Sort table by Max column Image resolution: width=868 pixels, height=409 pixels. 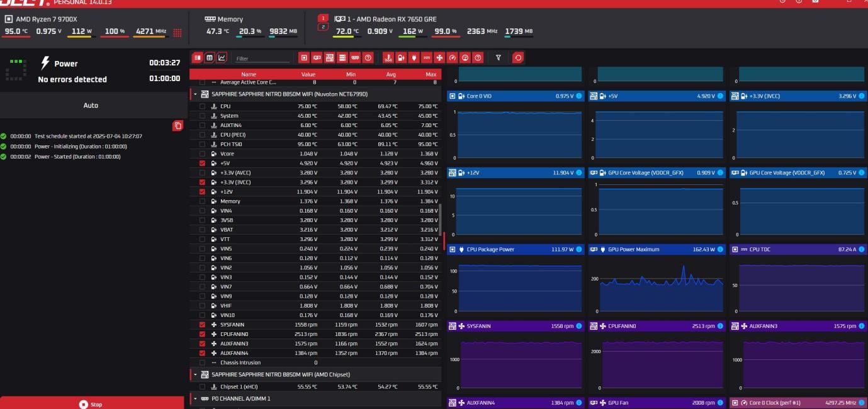tap(431, 74)
